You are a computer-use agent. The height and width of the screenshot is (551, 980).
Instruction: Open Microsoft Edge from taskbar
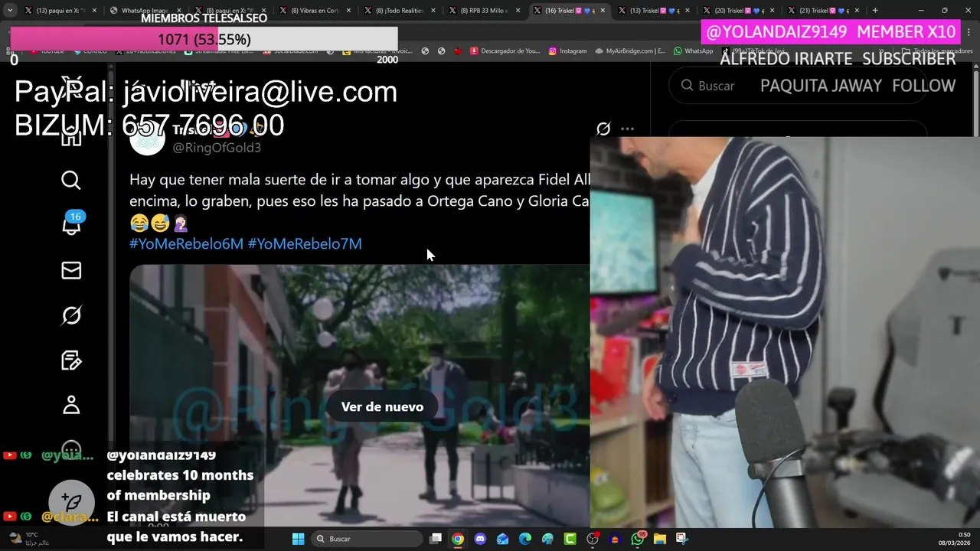(524, 539)
